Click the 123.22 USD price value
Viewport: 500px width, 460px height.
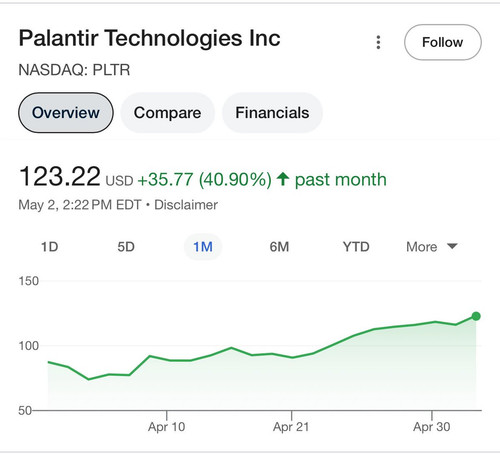[x=76, y=176]
